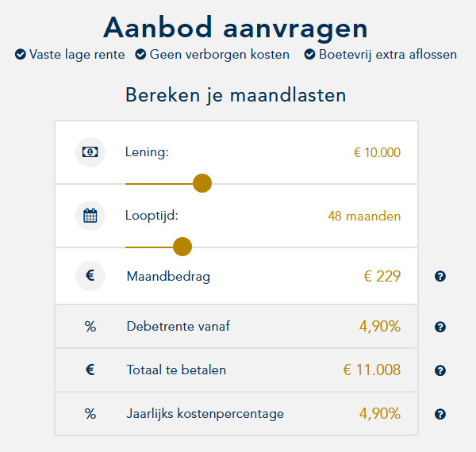
Task: Open the help tooltip for Maandbedrag
Action: 440,277
